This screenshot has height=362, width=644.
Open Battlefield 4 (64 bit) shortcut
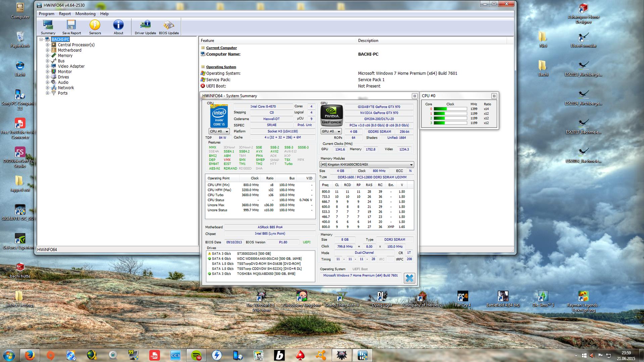[503, 299]
